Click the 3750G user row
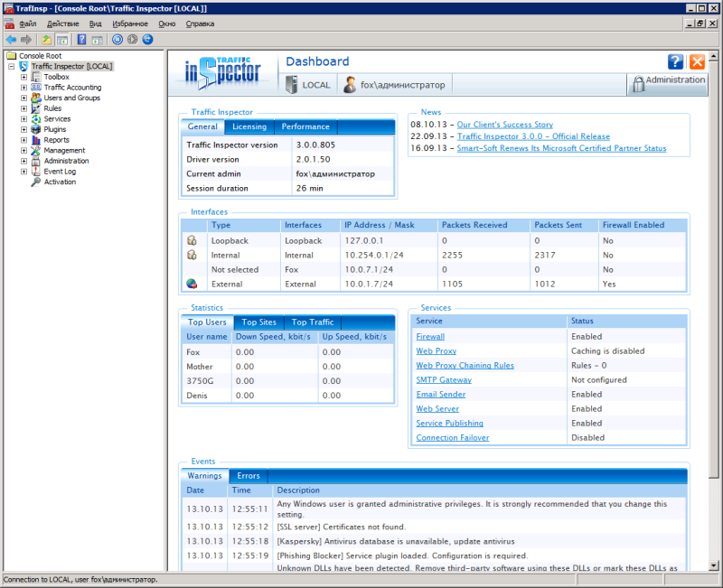Image resolution: width=723 pixels, height=588 pixels. [x=288, y=381]
